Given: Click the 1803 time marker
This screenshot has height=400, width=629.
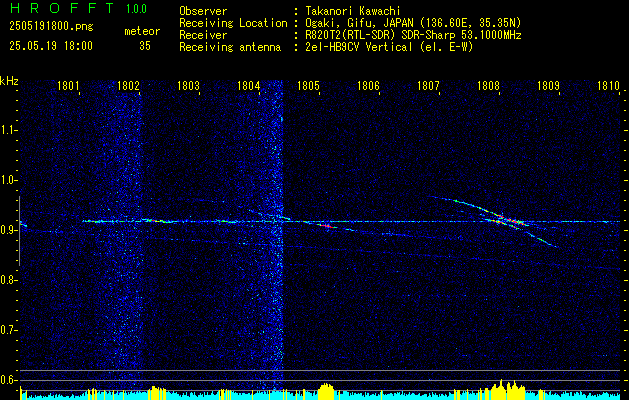Looking at the screenshot, I should pos(188,85).
